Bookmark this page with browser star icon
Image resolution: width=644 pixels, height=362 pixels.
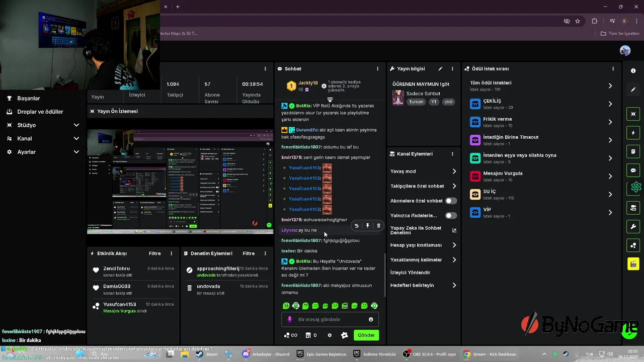pyautogui.click(x=578, y=21)
